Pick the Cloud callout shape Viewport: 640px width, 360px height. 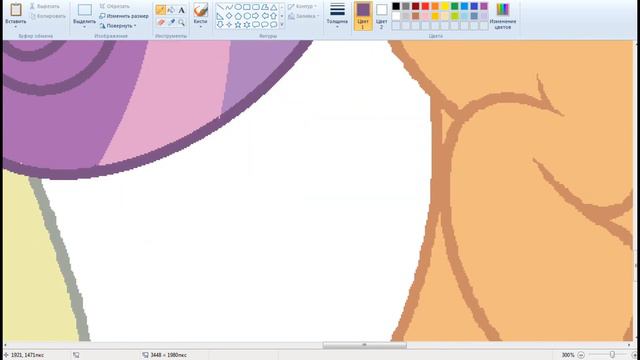click(x=274, y=24)
